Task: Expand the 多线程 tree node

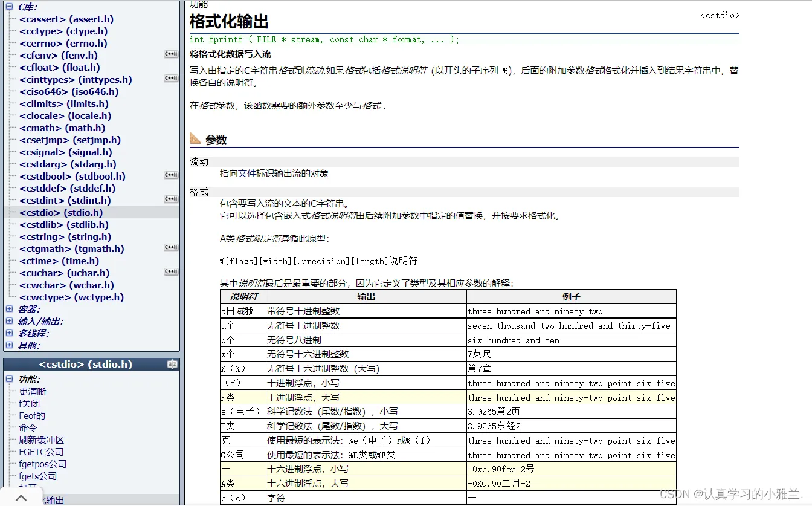Action: [x=9, y=333]
